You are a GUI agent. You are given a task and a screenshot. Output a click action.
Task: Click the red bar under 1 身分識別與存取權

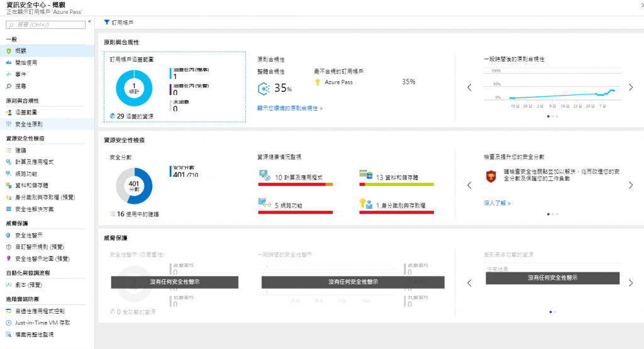pyautogui.click(x=396, y=213)
